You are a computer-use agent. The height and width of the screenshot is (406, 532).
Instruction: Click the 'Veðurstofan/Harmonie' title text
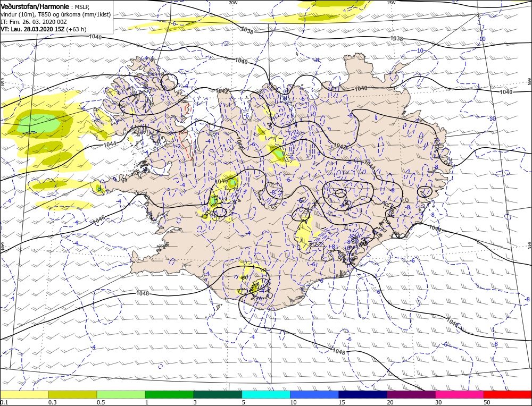click(35, 7)
